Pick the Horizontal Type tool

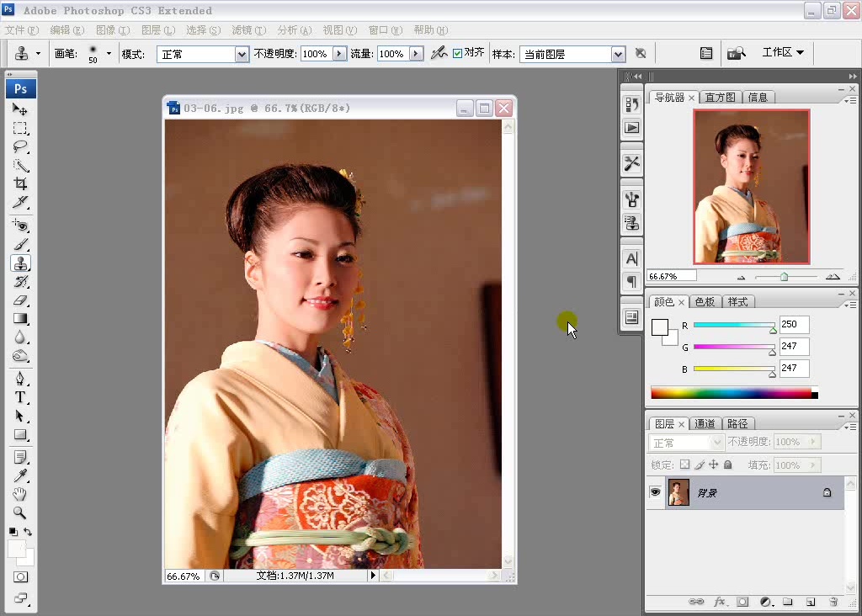click(x=21, y=397)
